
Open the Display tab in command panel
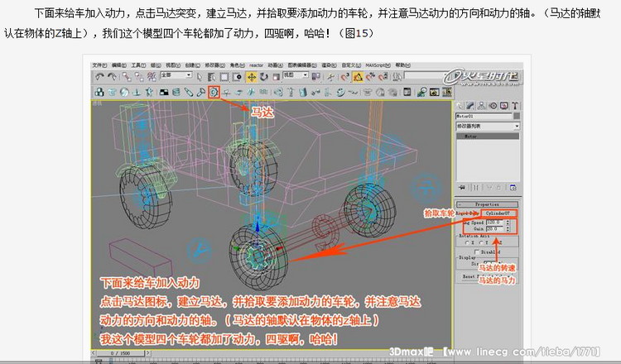(x=502, y=105)
